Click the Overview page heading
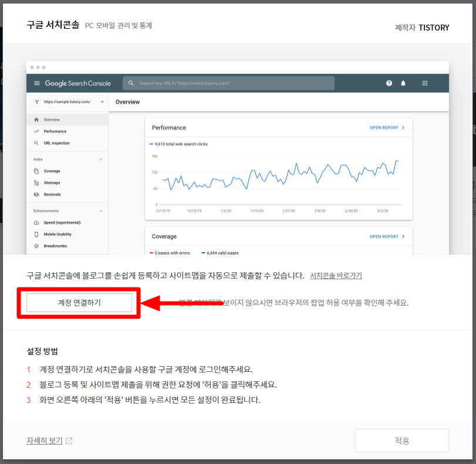This screenshot has width=476, height=464. (127, 102)
